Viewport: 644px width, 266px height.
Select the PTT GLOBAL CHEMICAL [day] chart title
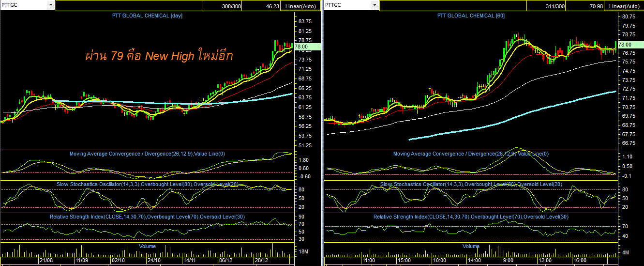point(147,16)
